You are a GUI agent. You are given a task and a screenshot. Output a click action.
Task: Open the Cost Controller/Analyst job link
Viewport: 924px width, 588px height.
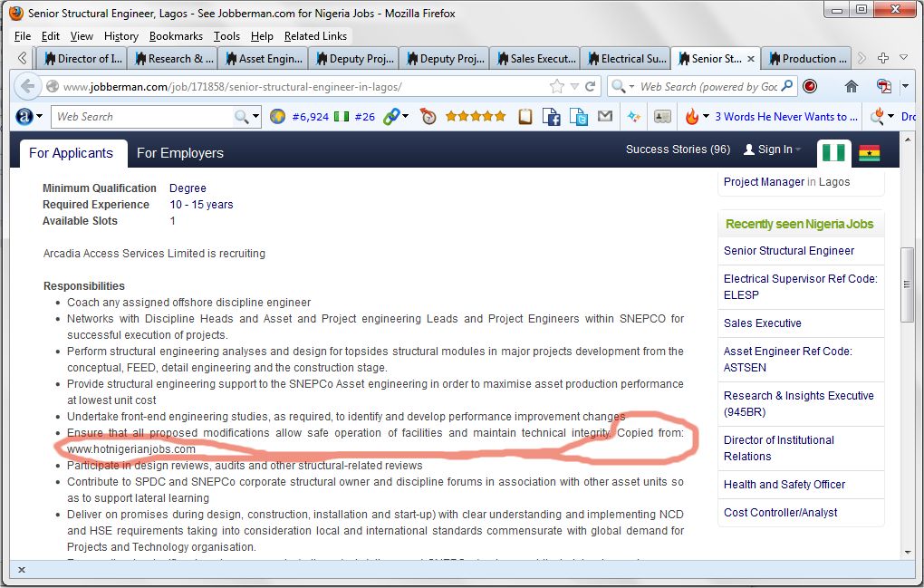pos(780,513)
